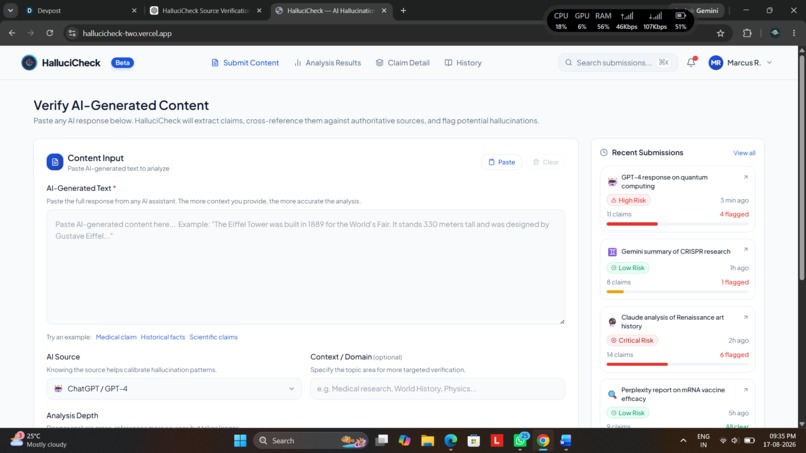Screen dimensions: 806x453
Task: Click the 6 flagged label
Action: pos(734,355)
